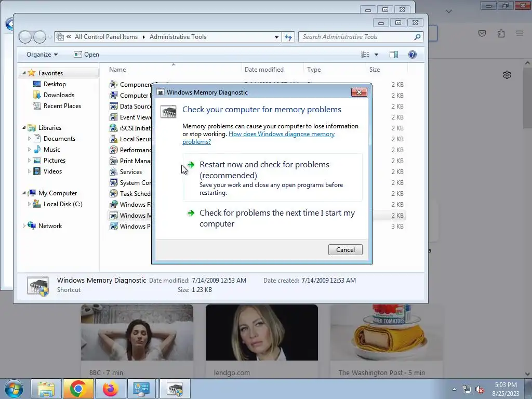The height and width of the screenshot is (399, 532).
Task: Click Cancel in Memory Diagnostic dialog
Action: point(345,250)
